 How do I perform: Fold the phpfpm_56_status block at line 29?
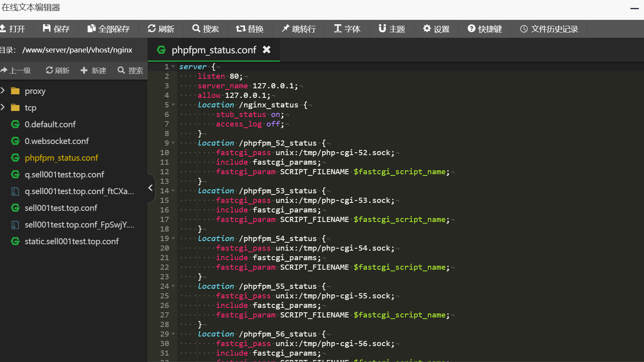[173, 334]
